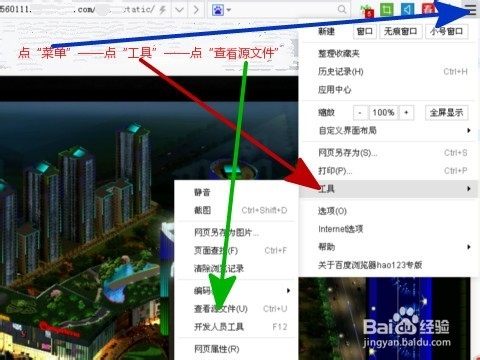This screenshot has height=360, width=480.
Task: Click the forward chevron in address bar
Action: pyautogui.click(x=196, y=10)
